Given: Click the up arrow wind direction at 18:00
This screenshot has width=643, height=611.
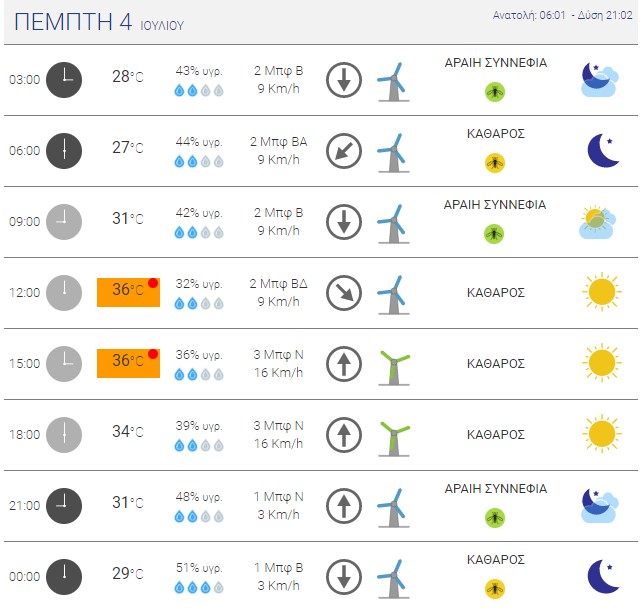Looking at the screenshot, I should pyautogui.click(x=344, y=435).
